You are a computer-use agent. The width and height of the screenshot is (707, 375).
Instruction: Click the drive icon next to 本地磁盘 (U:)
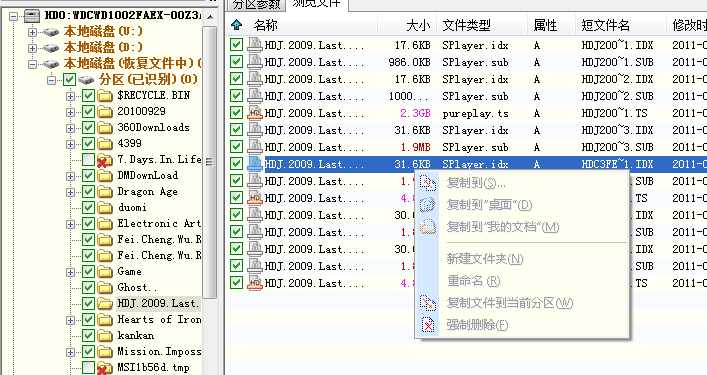pyautogui.click(x=50, y=32)
